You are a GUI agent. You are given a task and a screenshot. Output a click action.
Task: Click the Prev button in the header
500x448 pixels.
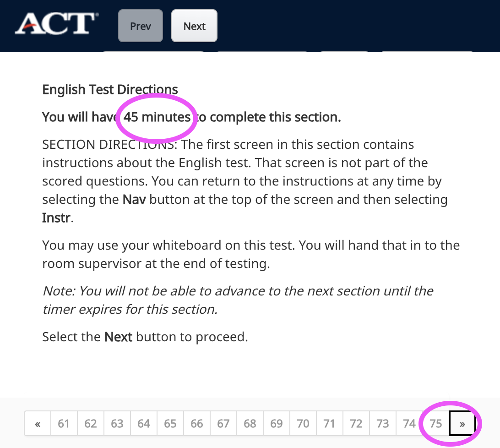(x=140, y=26)
